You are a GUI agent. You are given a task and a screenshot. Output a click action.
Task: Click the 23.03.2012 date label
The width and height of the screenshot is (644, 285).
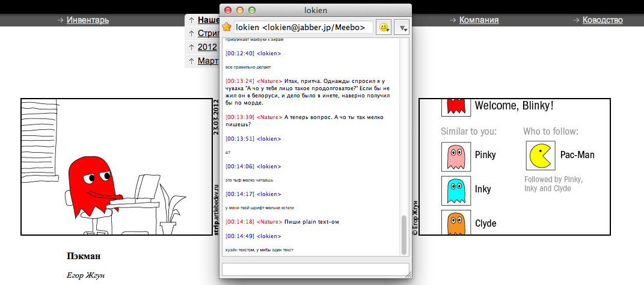[216, 117]
